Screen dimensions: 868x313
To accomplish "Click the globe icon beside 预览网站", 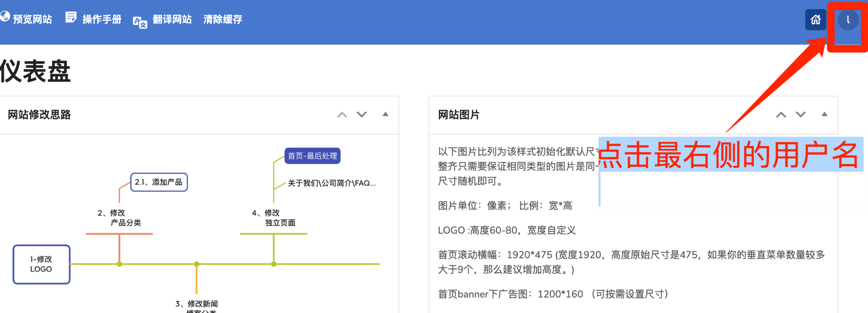I will tap(5, 17).
